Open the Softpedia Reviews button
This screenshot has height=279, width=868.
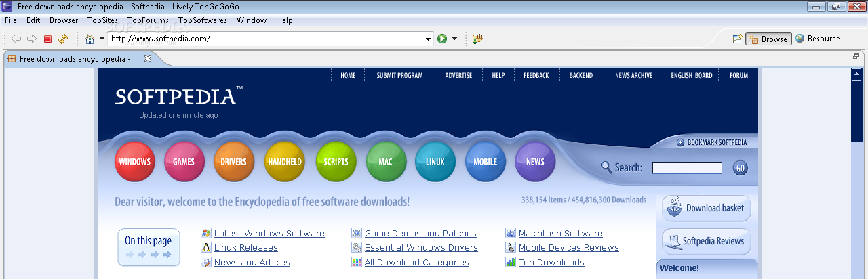[706, 241]
